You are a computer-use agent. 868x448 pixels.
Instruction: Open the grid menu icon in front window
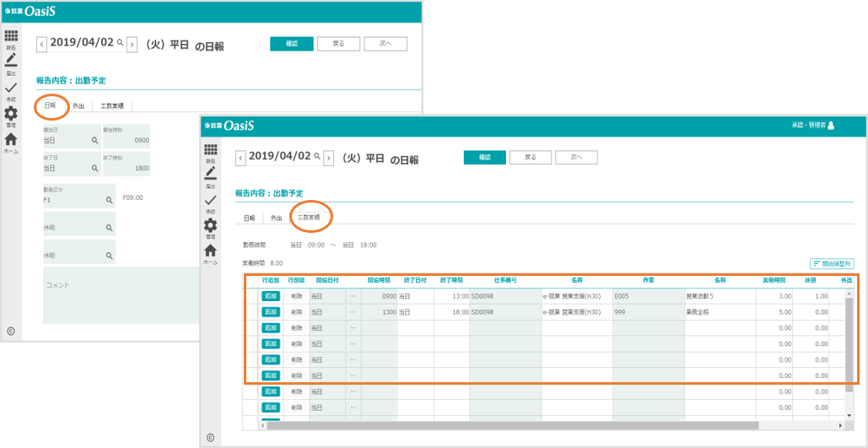210,149
